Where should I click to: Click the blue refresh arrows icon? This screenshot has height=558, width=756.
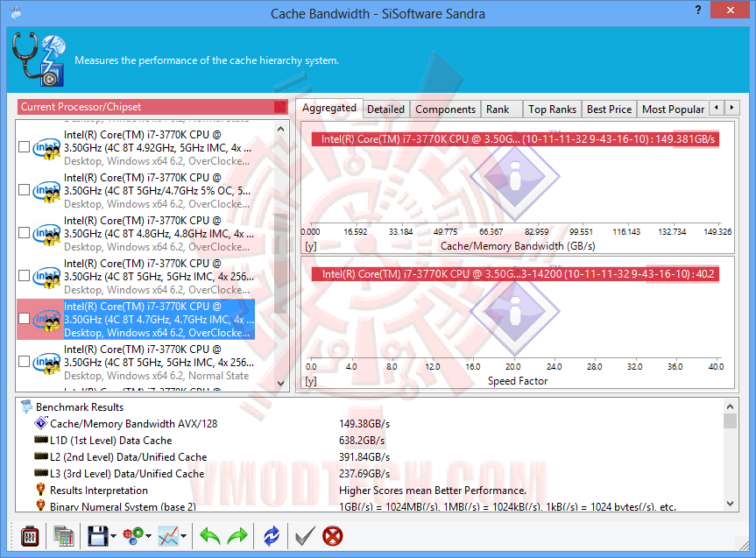(x=271, y=536)
